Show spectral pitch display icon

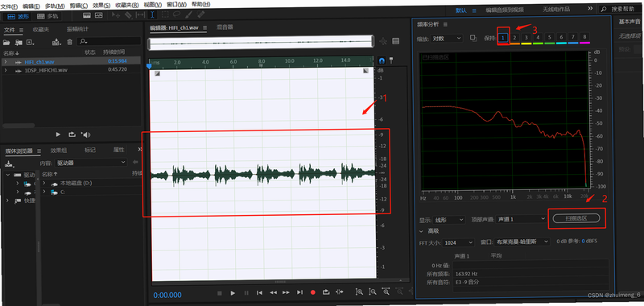[x=98, y=15]
